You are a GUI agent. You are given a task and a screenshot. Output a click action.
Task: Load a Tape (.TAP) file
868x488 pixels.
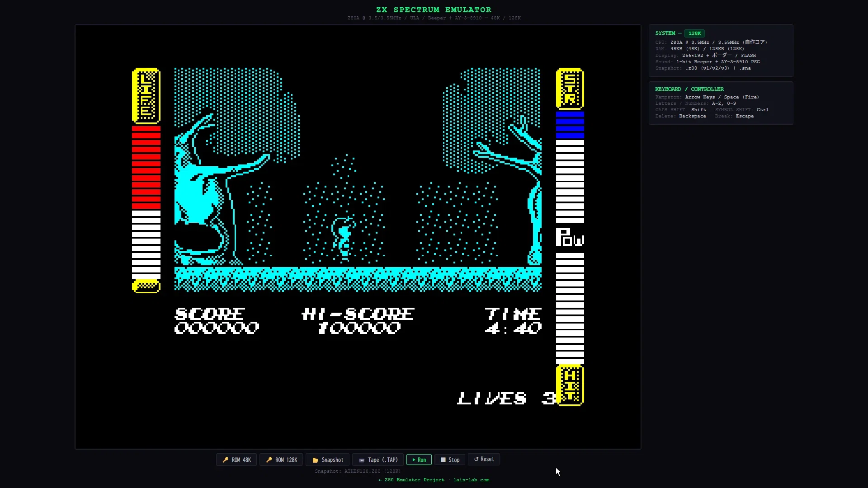coord(378,460)
